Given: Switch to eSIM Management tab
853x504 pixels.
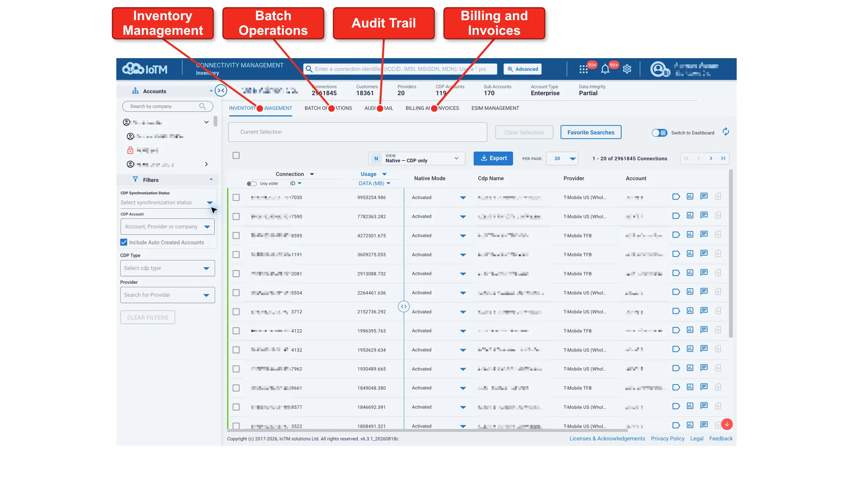Looking at the screenshot, I should coord(495,108).
